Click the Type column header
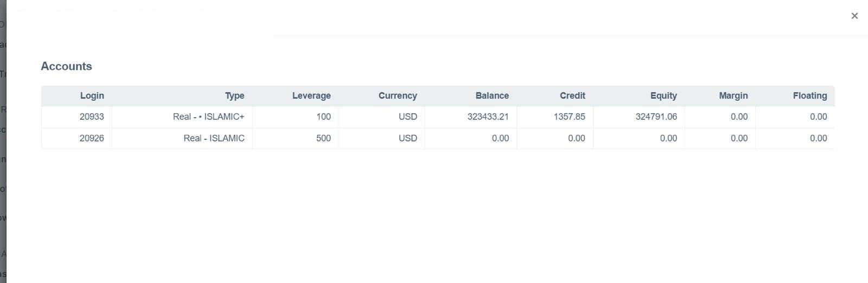The height and width of the screenshot is (283, 868). (x=234, y=96)
